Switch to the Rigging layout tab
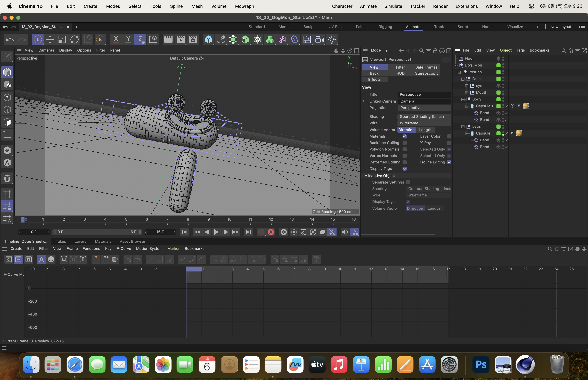Viewport: 588px width, 380px height. tap(385, 27)
